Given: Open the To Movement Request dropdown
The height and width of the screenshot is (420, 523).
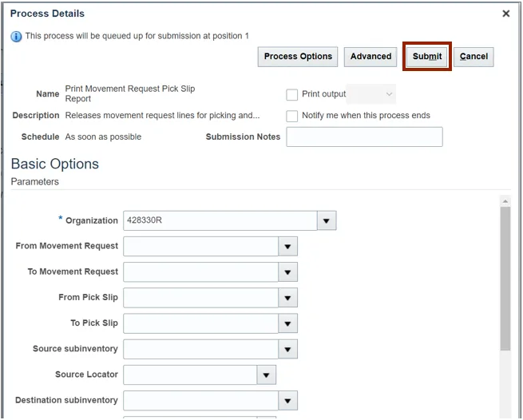Looking at the screenshot, I should click(288, 272).
